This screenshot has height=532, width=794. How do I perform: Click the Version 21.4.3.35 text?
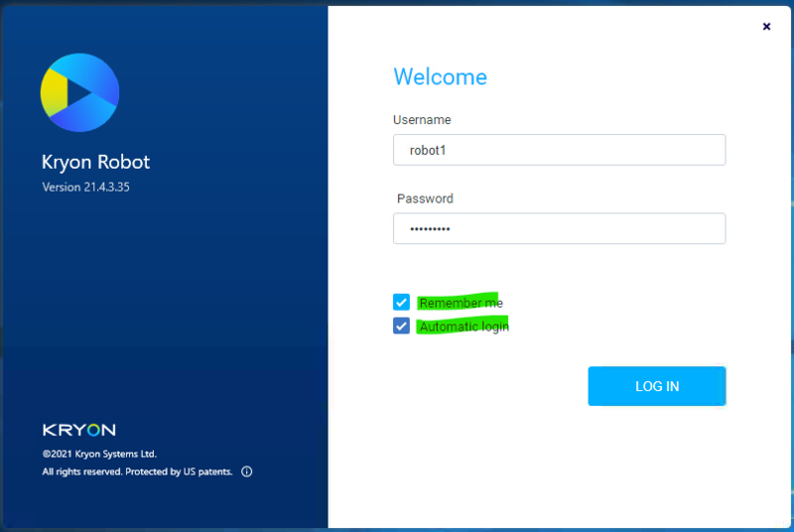tap(85, 187)
